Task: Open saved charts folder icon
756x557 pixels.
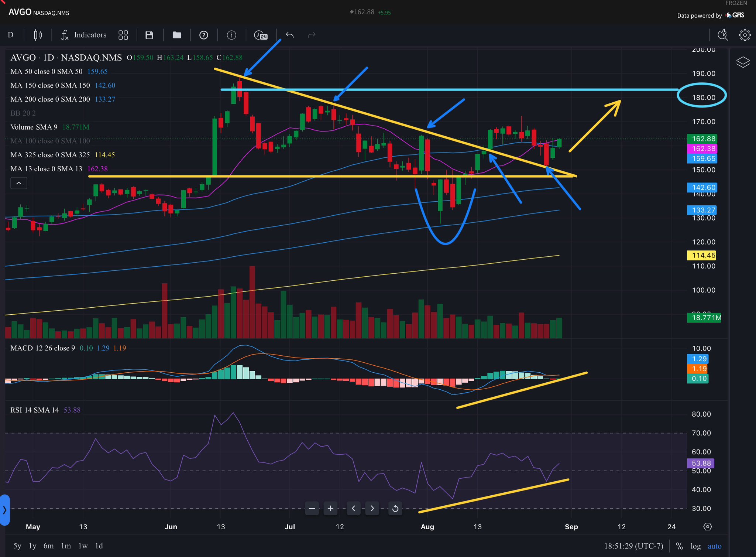Action: coord(177,35)
